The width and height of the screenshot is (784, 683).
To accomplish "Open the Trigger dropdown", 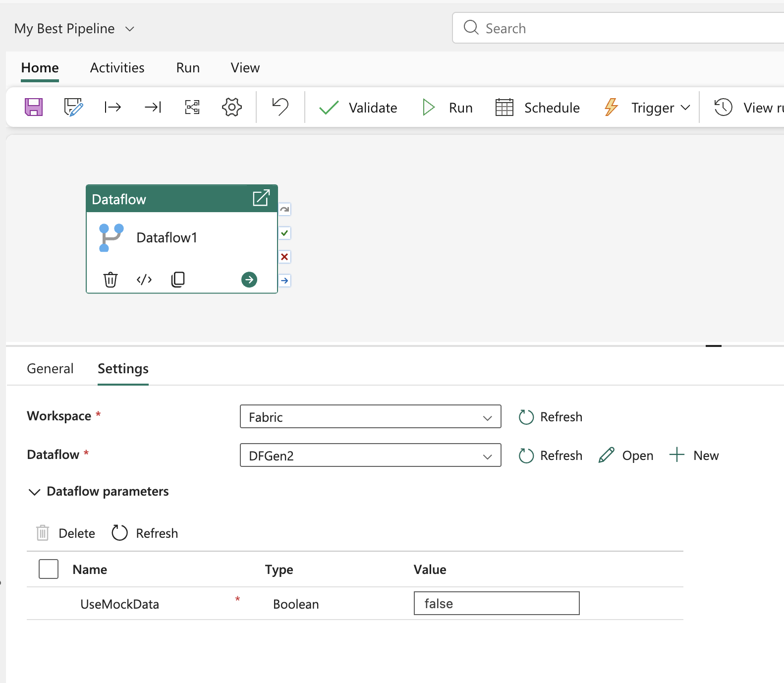I will [647, 108].
